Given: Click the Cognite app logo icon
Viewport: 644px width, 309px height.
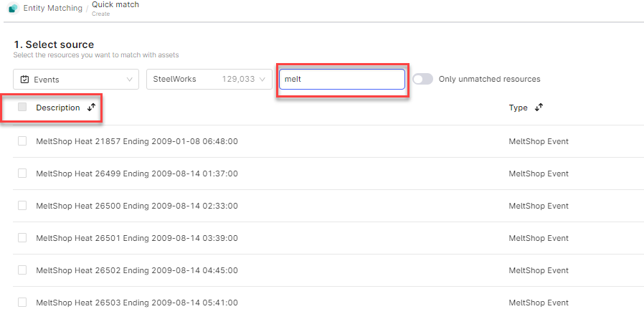Looking at the screenshot, I should (x=14, y=8).
